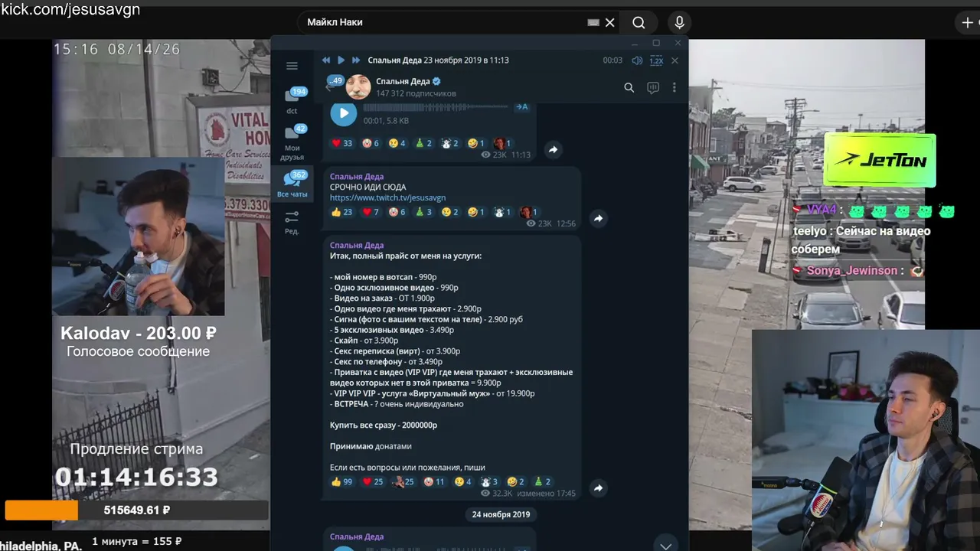The image size is (980, 551).
Task: Play the audio in the top player bar
Action: coord(341,60)
